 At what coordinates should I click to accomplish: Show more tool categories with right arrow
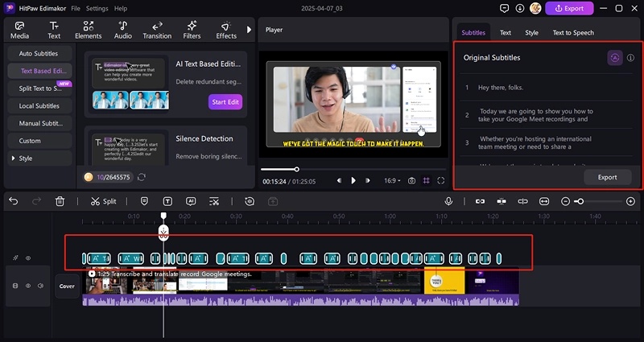click(x=249, y=30)
